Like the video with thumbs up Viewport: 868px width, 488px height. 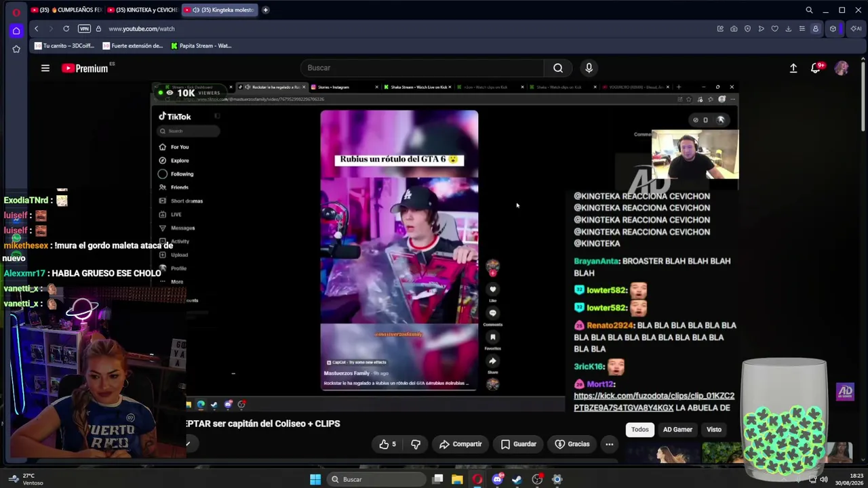pos(387,444)
